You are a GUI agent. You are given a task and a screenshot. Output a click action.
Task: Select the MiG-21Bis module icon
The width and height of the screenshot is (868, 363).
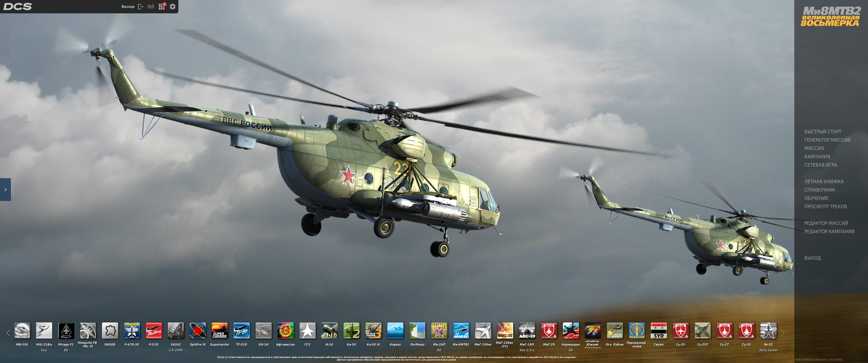click(44, 330)
